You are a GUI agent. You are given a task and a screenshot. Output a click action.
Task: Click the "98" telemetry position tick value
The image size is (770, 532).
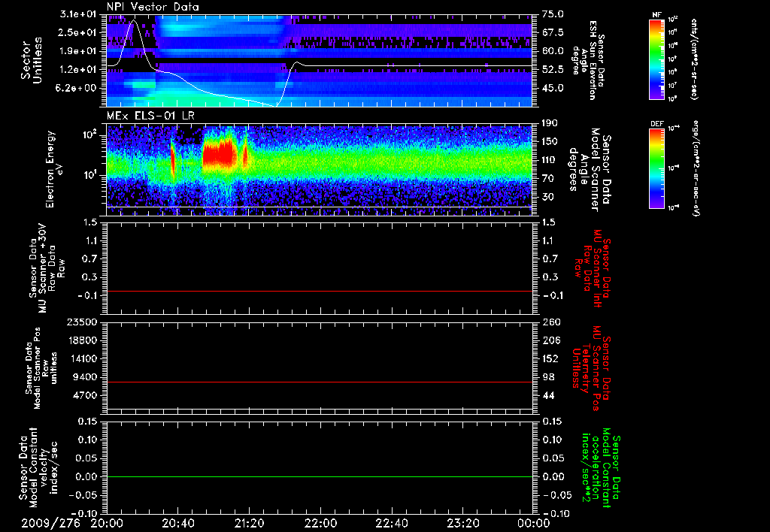pyautogui.click(x=548, y=377)
